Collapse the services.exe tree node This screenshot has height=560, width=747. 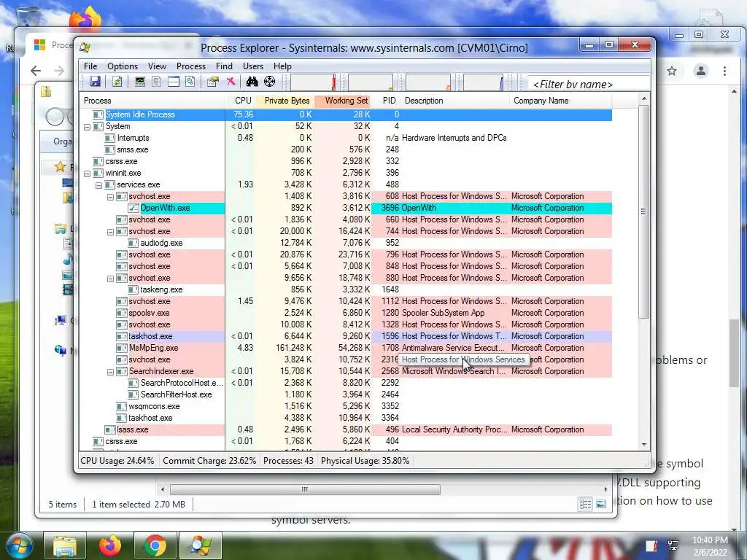[98, 184]
